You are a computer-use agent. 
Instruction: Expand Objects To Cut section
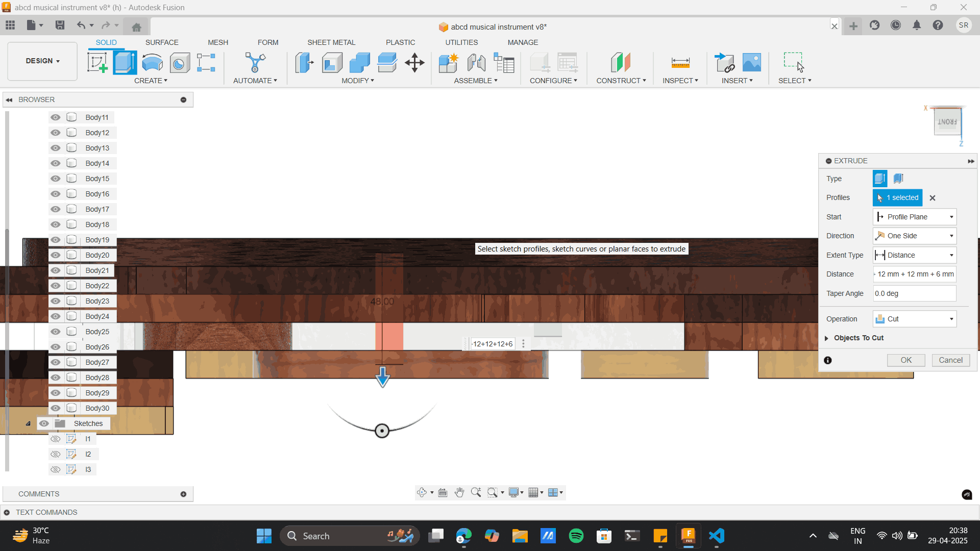[x=826, y=338]
